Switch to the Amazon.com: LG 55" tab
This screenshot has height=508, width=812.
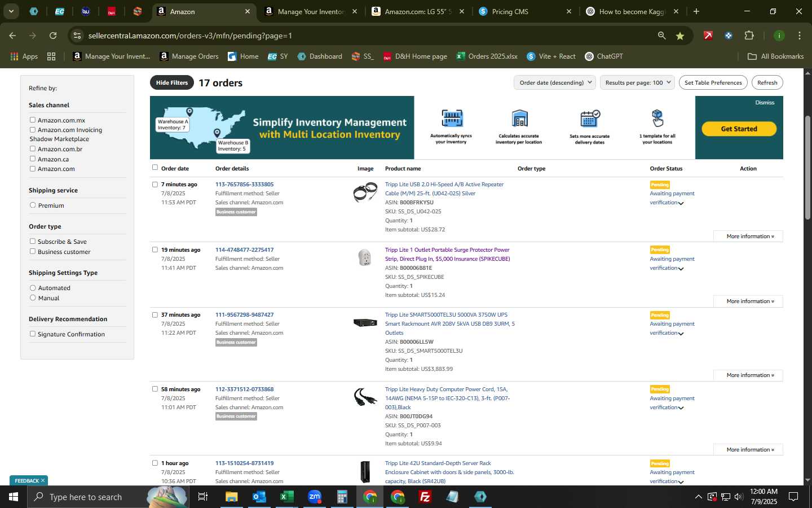pos(418,11)
